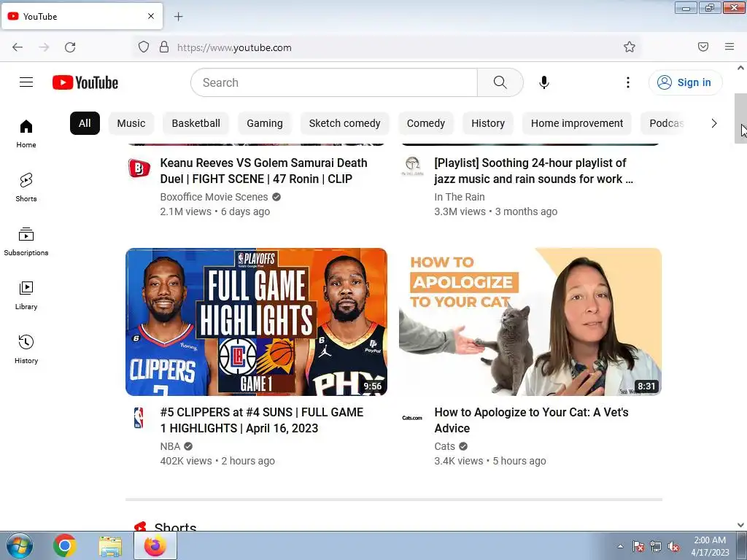Show hidden tray icons arrow
The height and width of the screenshot is (560, 747).
[620, 546]
